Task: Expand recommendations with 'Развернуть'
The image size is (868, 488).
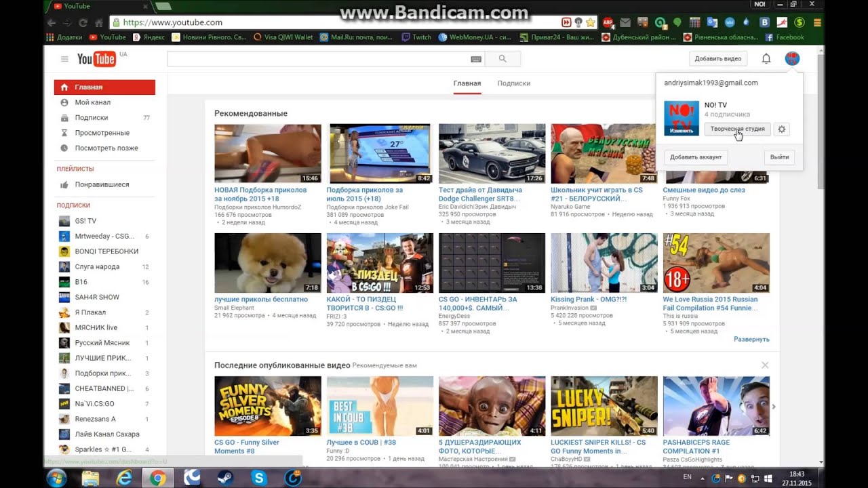Action: [x=751, y=339]
